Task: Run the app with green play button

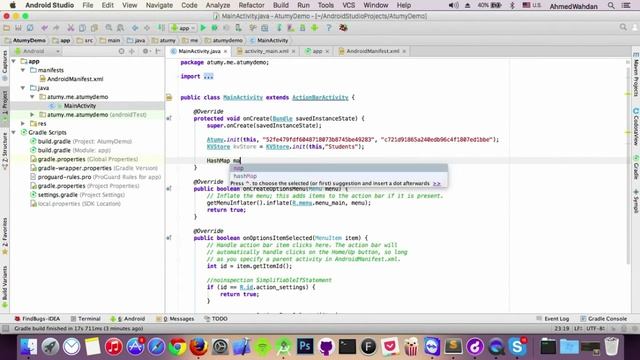Action: (203, 28)
